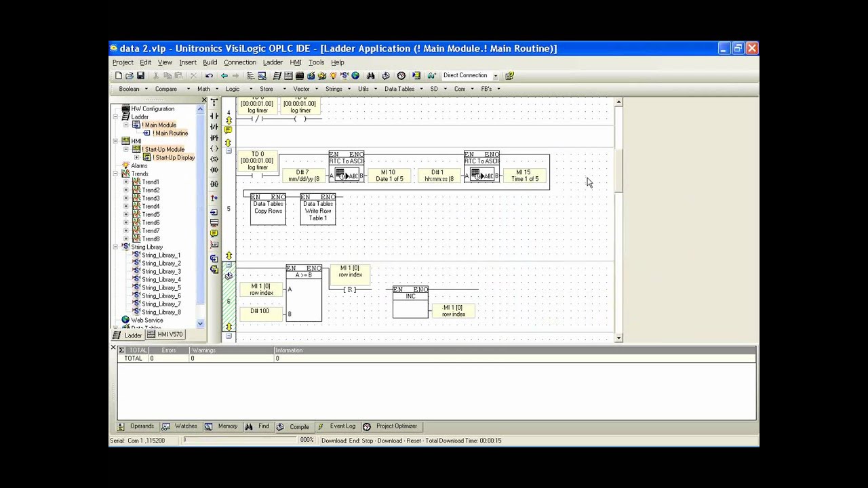This screenshot has width=868, height=488.
Task: Open the Project Optimizer
Action: click(391, 426)
